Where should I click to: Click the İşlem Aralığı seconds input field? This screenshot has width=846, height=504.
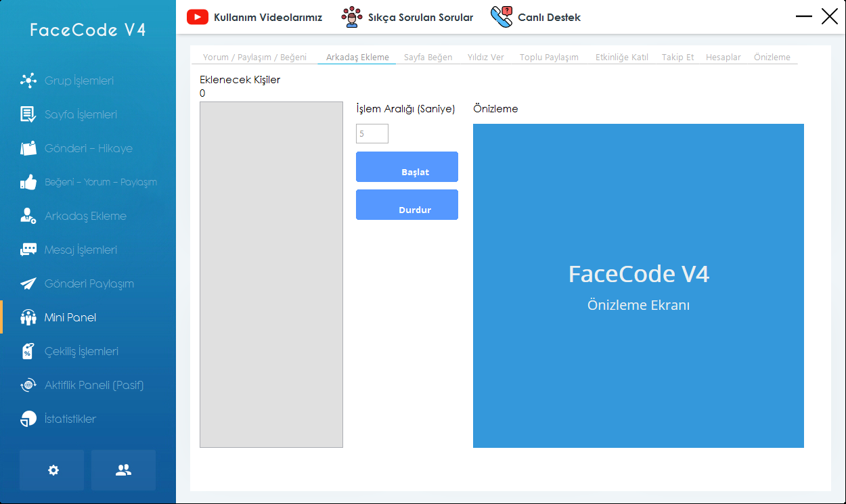pos(372,134)
